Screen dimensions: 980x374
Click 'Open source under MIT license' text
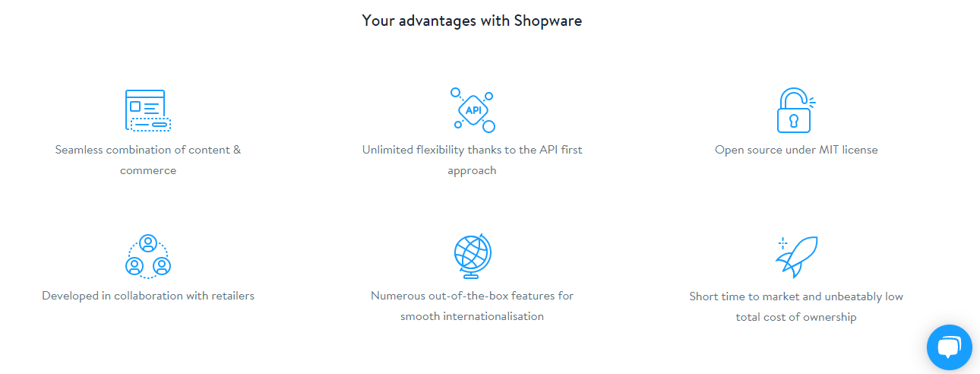click(x=796, y=150)
